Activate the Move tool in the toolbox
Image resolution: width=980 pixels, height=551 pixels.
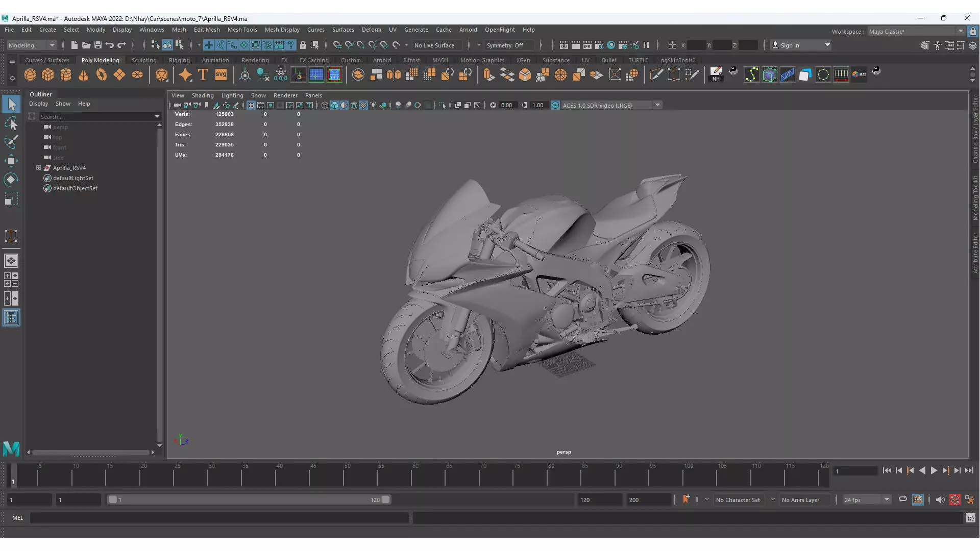(11, 161)
